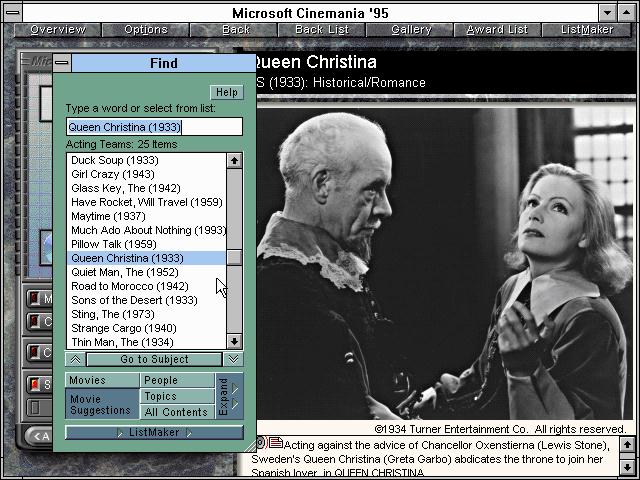
Task: Click the Queen Christina title heading
Action: coord(315,62)
